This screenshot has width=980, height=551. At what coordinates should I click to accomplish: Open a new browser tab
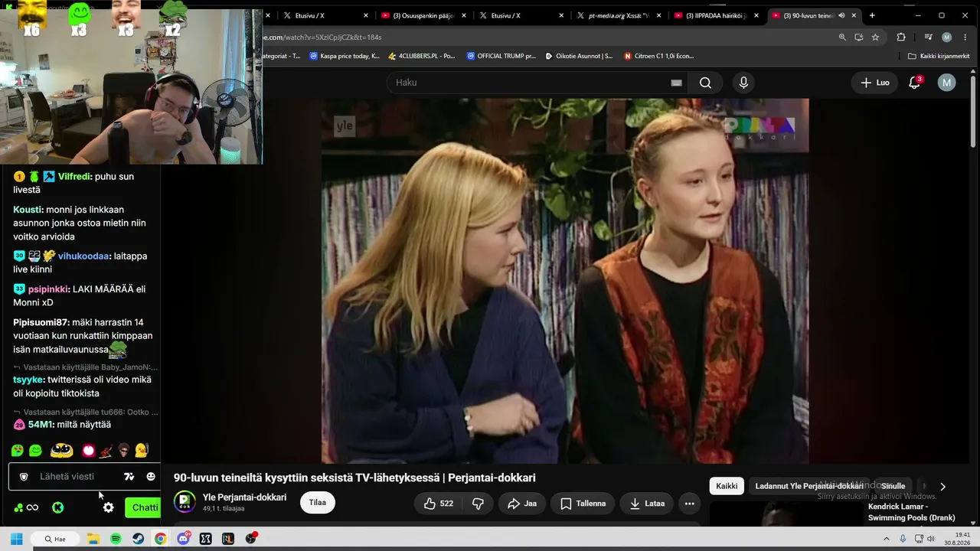click(872, 15)
